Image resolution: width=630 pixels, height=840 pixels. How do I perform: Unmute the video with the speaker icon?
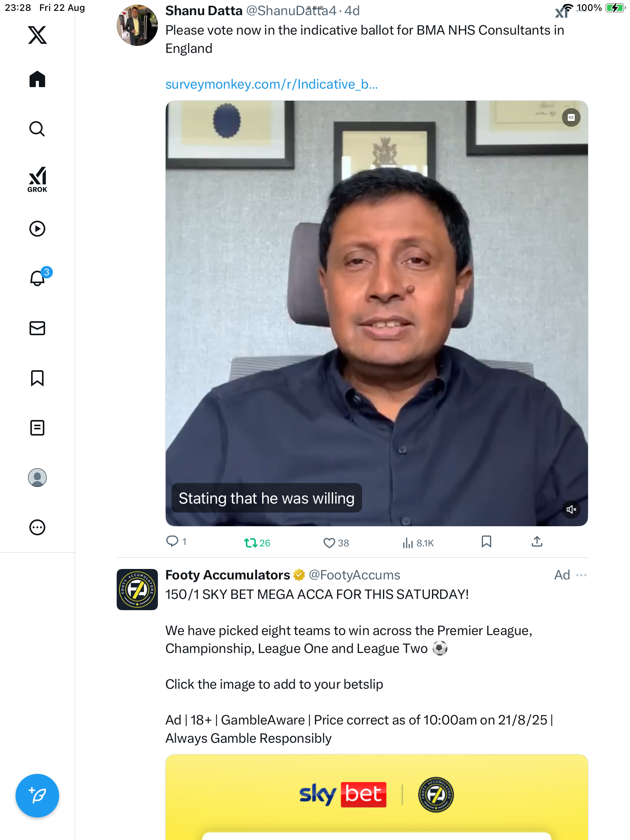(x=571, y=509)
